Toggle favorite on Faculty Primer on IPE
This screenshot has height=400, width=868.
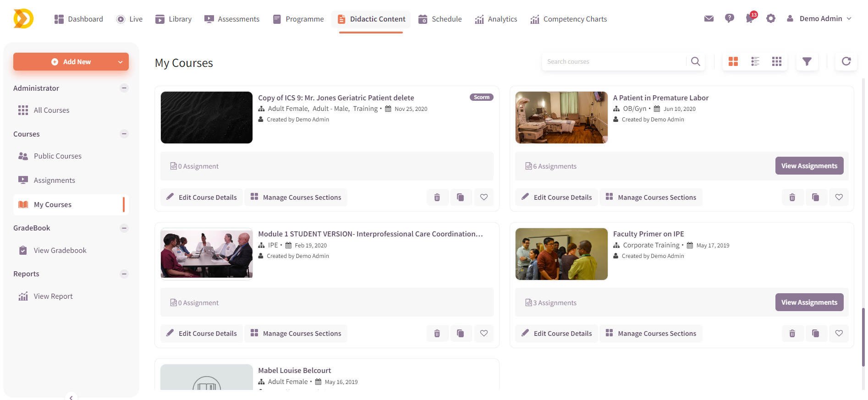839,334
